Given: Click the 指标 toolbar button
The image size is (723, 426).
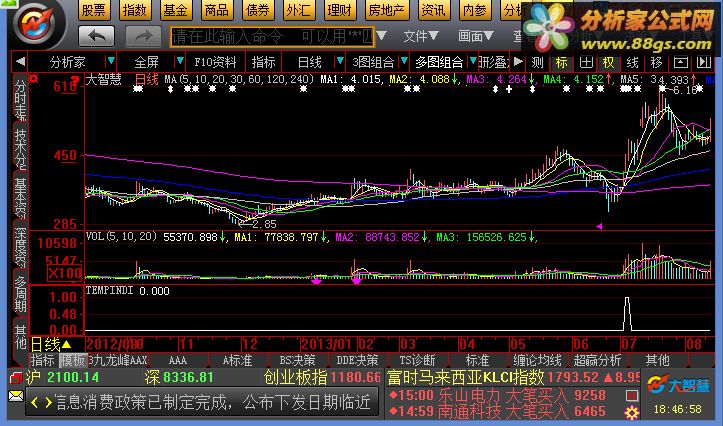Looking at the screenshot, I should [263, 62].
